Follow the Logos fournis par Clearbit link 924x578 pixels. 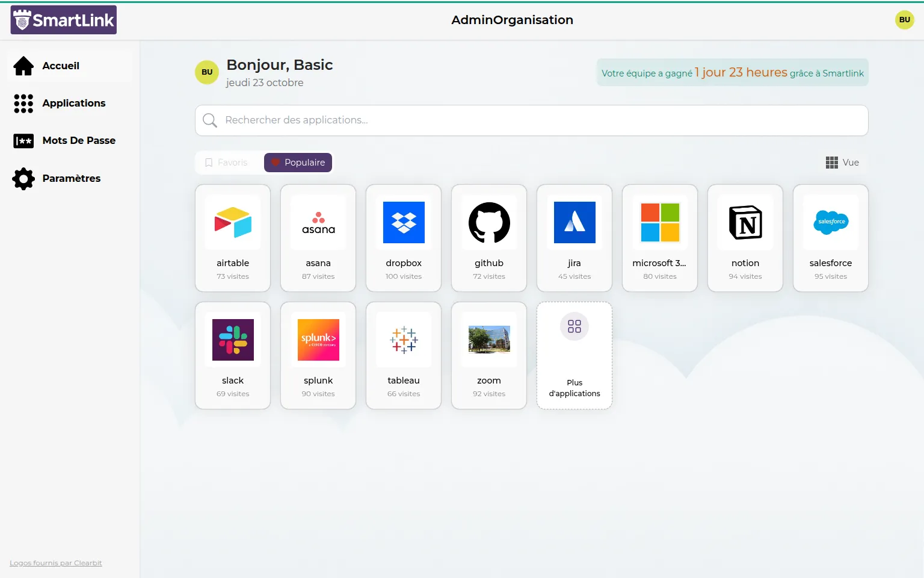(56, 563)
